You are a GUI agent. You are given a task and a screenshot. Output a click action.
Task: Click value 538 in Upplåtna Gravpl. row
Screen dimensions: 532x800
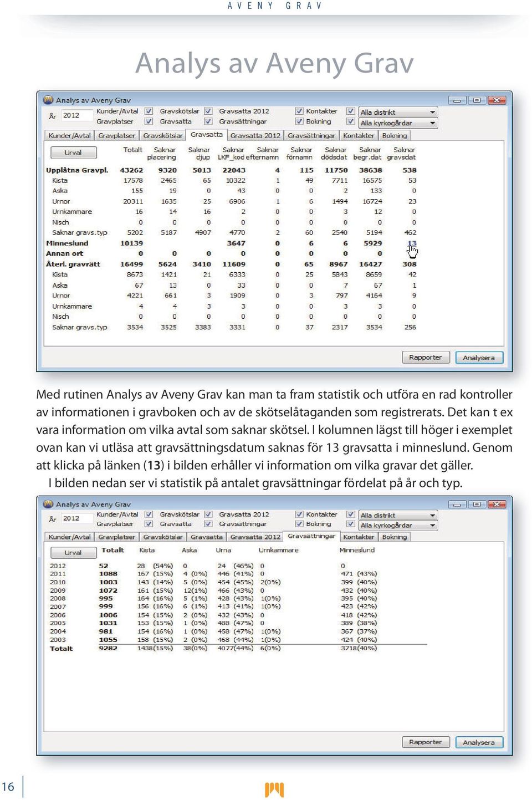point(410,170)
